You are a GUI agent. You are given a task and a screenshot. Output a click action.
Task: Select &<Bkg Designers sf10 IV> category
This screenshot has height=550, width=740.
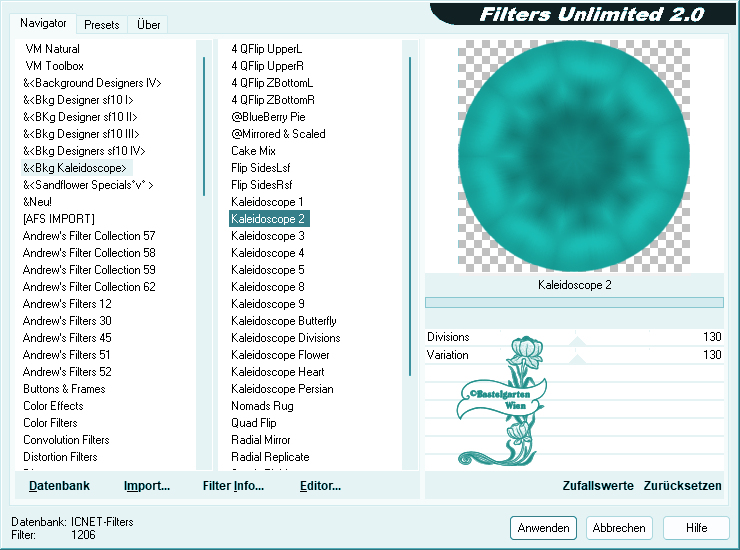click(x=84, y=151)
